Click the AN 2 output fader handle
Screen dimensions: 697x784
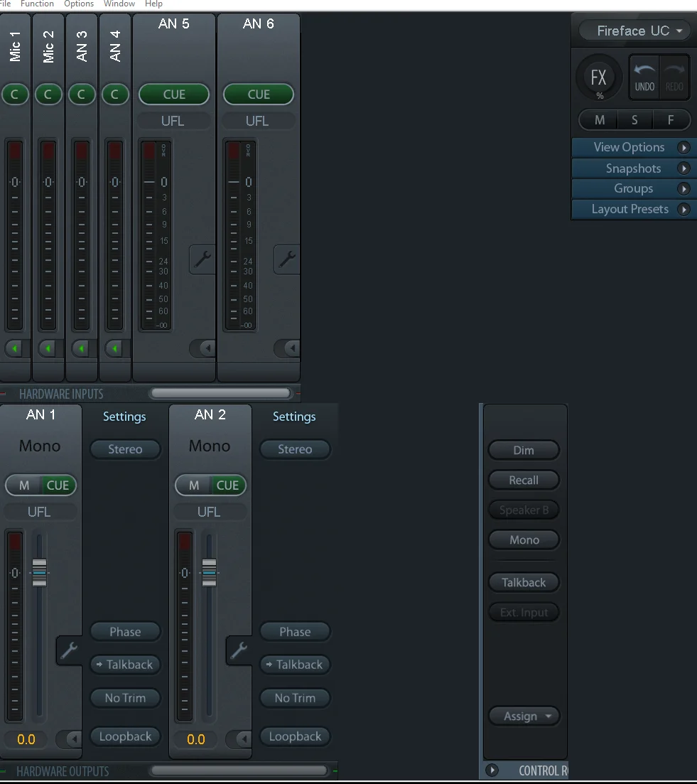[x=210, y=572]
